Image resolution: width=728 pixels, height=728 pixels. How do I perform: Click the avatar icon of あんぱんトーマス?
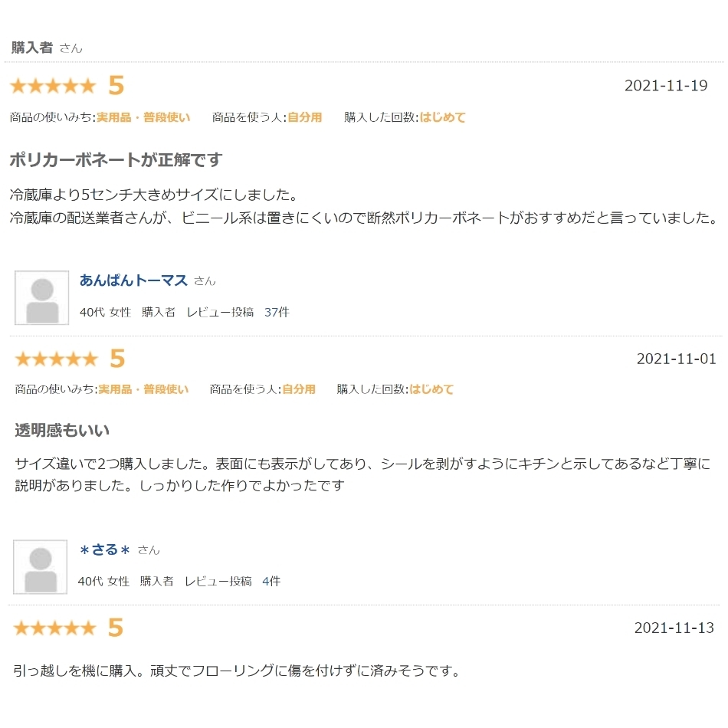pos(42,298)
